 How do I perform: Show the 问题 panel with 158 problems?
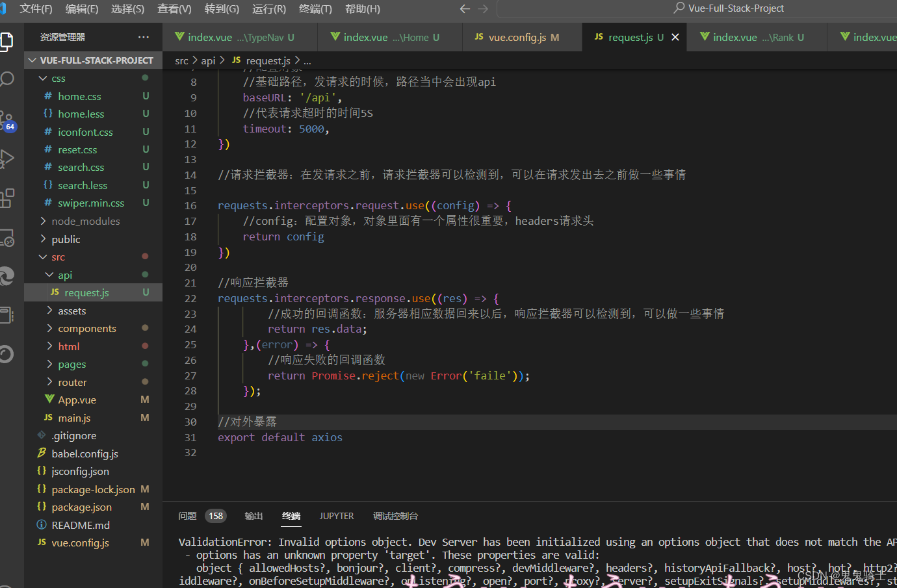click(201, 516)
